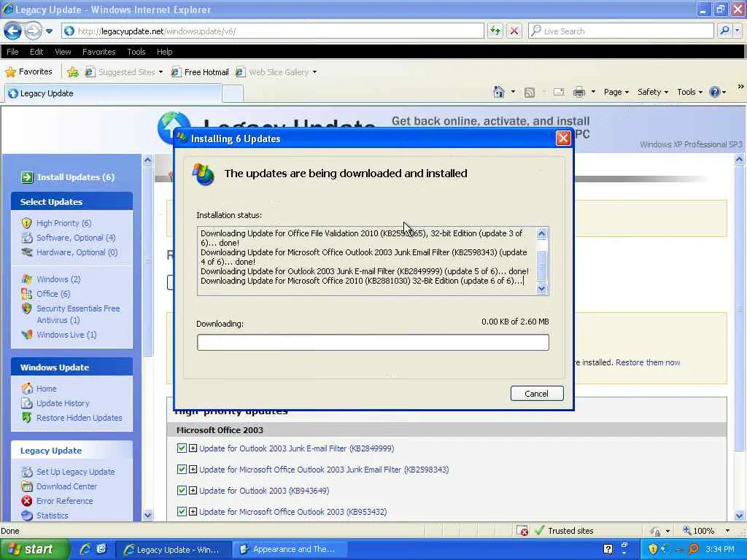Click the Live Search magnifier button
747x560 pixels.
point(724,31)
